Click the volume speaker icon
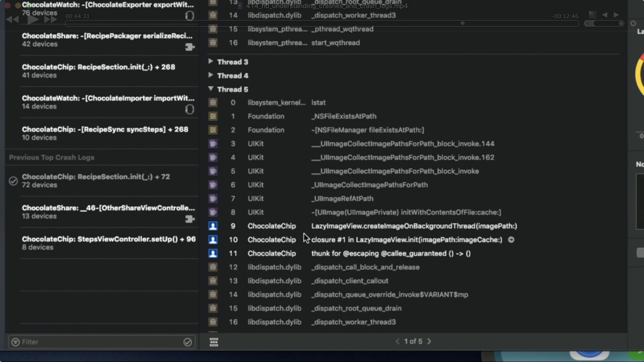The image size is (644, 362). click(x=589, y=24)
